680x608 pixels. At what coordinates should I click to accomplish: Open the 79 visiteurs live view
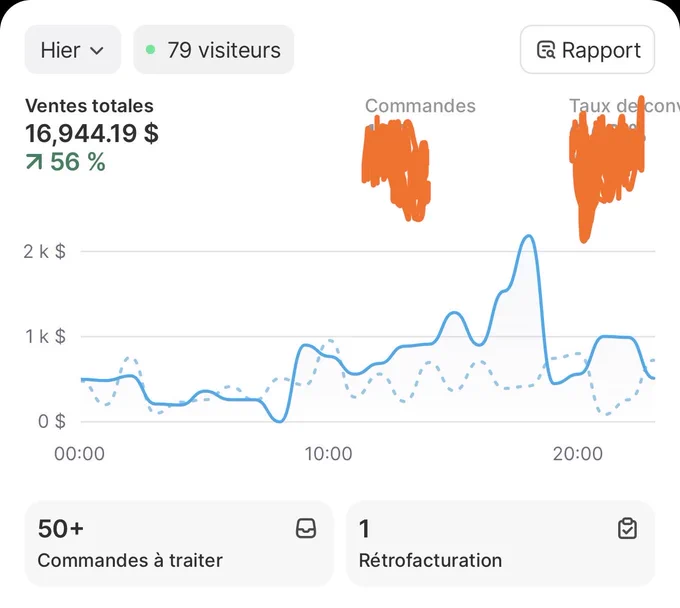click(x=213, y=49)
